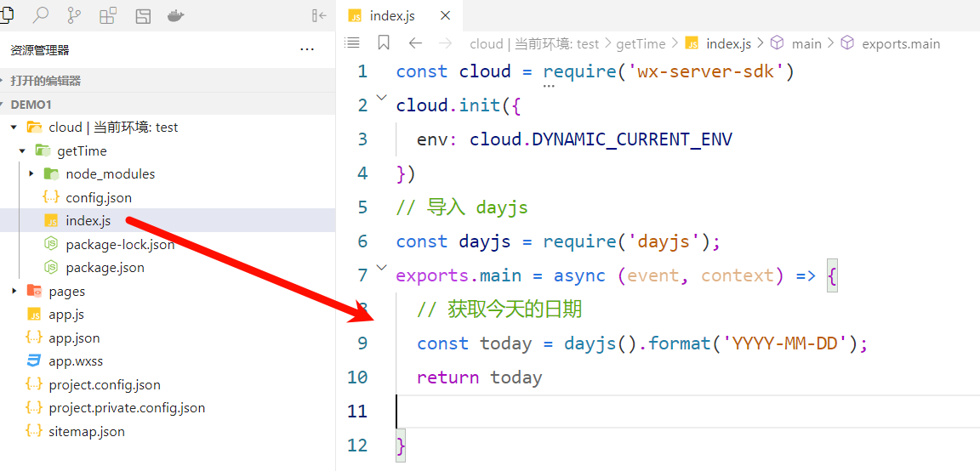Open the source control branch icon
The image size is (980, 471).
click(x=74, y=15)
